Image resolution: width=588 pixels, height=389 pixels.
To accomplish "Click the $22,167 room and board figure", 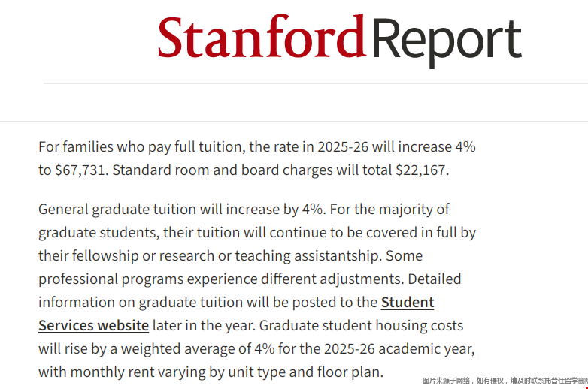I will (x=422, y=170).
